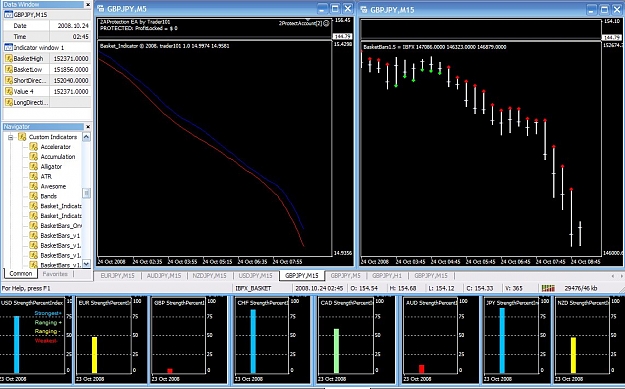
Task: Open the NZDJPY,M15 chart tab
Action: [x=209, y=275]
